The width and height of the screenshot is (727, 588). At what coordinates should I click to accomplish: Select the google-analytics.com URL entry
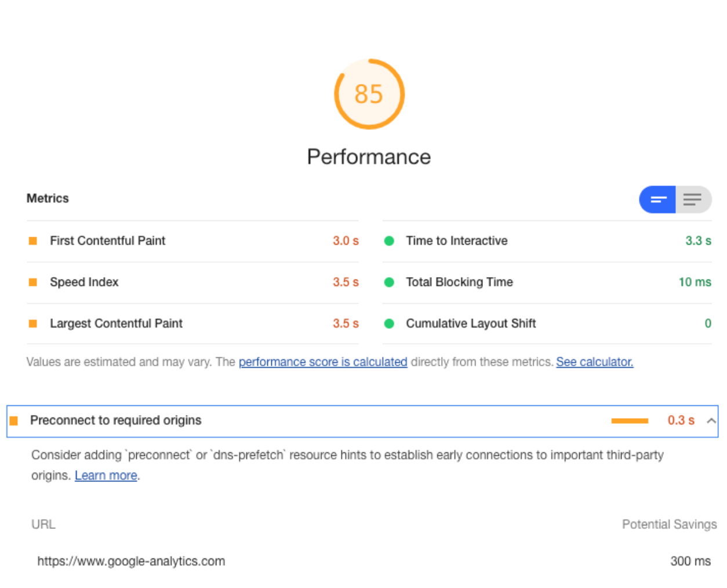(x=131, y=561)
